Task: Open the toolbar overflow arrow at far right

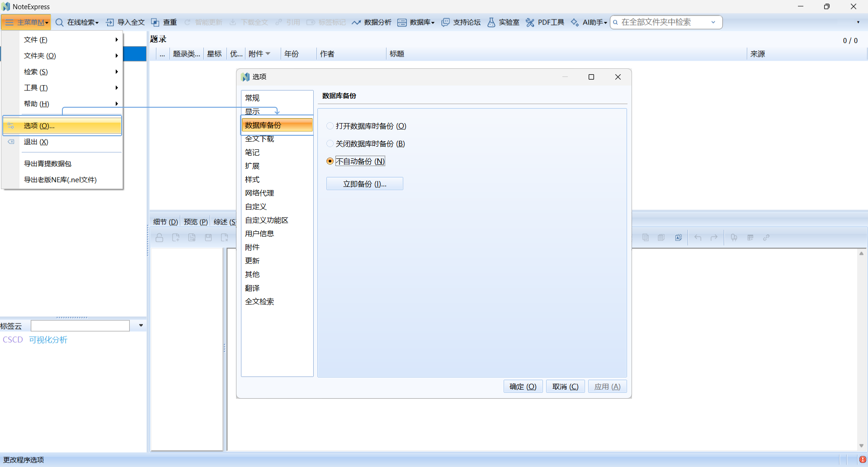Action: point(858,22)
